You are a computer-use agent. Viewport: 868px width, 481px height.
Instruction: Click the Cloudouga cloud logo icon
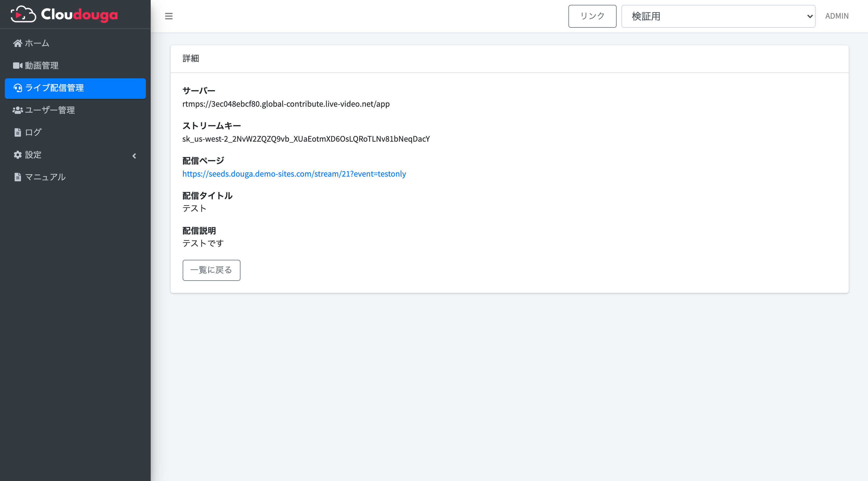tap(23, 14)
